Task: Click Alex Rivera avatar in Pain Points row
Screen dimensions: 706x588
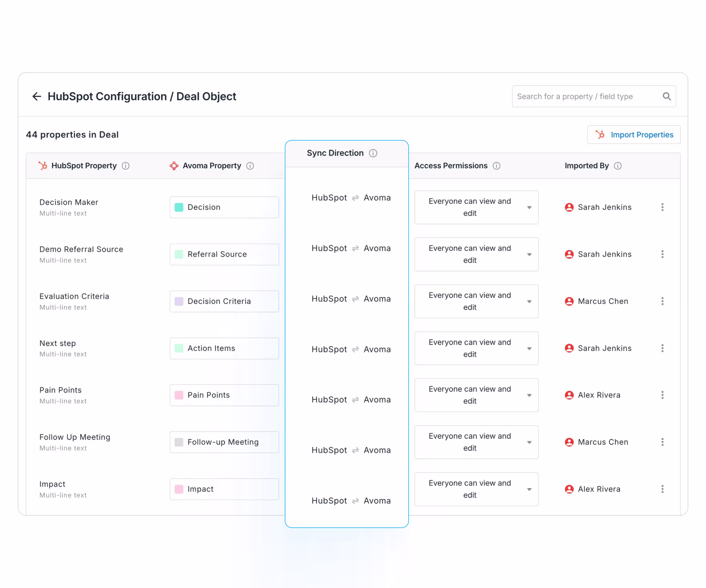Action: (x=569, y=395)
